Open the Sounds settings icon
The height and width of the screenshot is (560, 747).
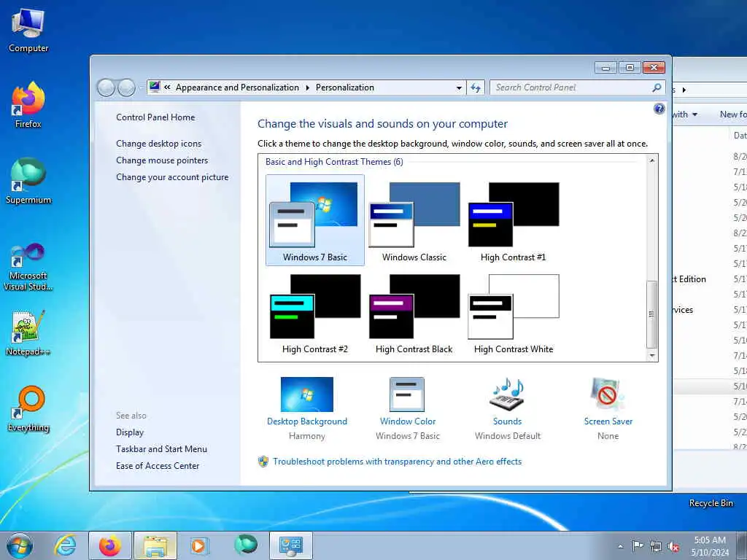click(x=507, y=394)
